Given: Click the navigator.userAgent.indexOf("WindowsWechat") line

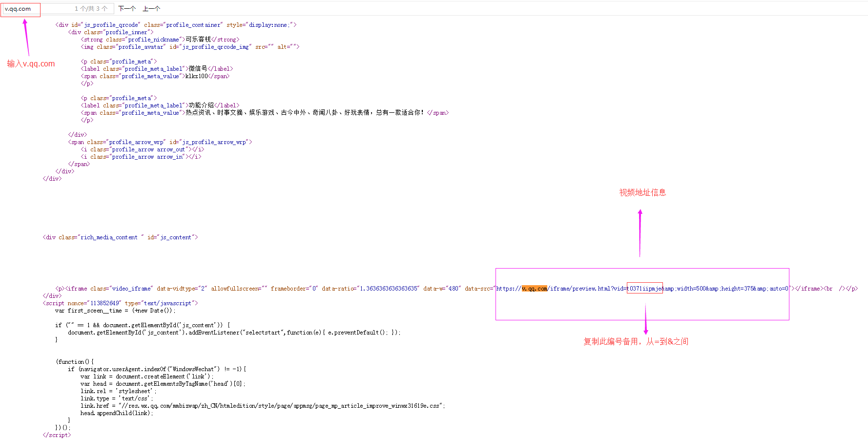Looking at the screenshot, I should click(x=157, y=369).
